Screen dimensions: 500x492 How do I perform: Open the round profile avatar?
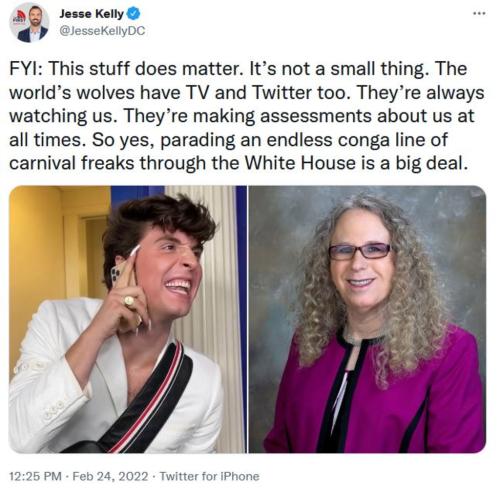pyautogui.click(x=29, y=23)
